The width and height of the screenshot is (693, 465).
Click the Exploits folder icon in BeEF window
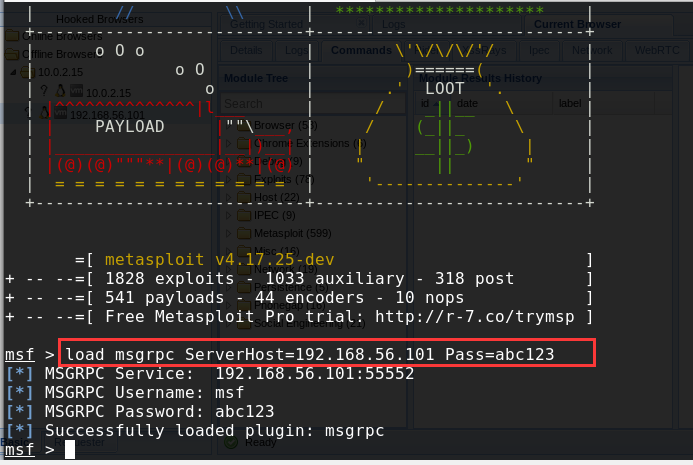(244, 179)
